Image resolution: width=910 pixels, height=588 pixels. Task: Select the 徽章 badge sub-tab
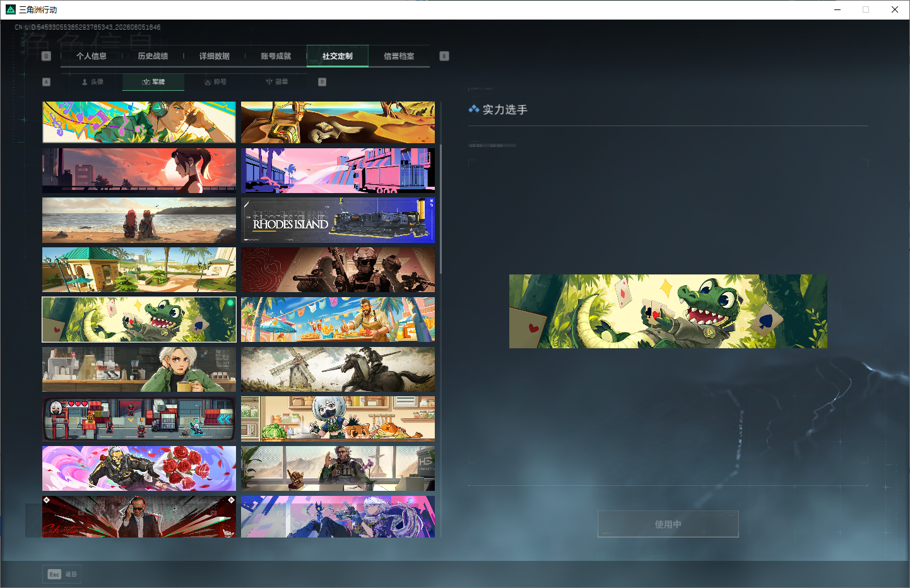coord(276,82)
